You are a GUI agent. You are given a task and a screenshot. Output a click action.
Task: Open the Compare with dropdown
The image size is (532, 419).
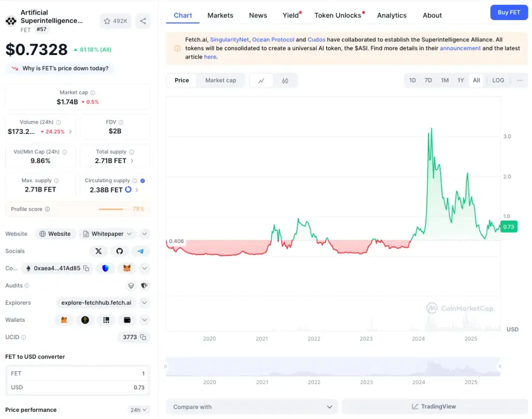pyautogui.click(x=252, y=407)
